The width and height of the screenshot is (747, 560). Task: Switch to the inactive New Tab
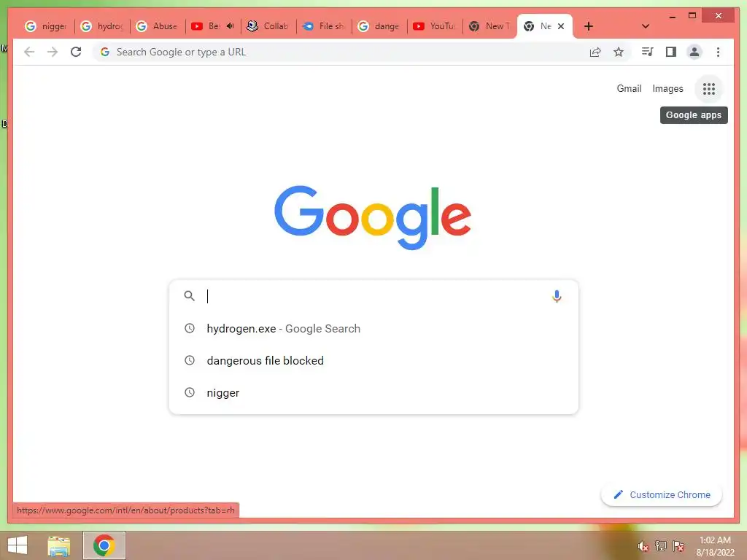pyautogui.click(x=490, y=26)
